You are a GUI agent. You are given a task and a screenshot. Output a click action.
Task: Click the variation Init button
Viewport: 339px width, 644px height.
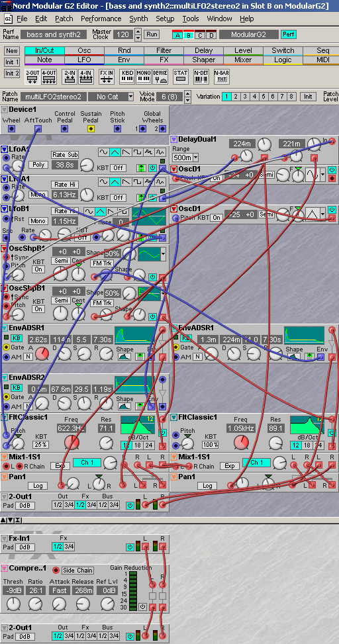(x=308, y=97)
